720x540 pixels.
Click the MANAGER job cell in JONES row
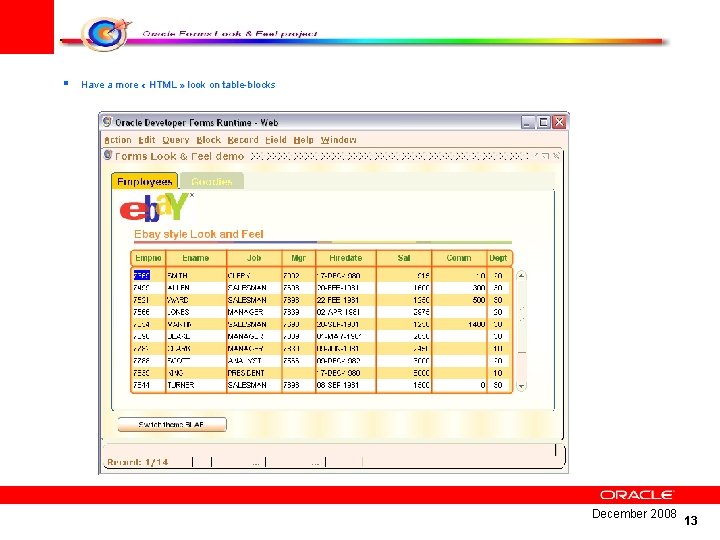point(254,312)
